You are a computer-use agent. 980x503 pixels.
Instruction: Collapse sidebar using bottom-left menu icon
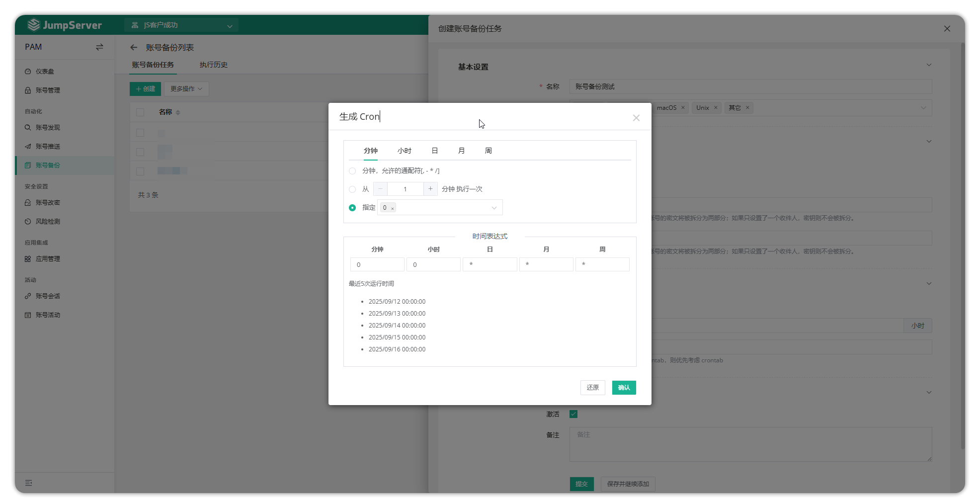29,483
